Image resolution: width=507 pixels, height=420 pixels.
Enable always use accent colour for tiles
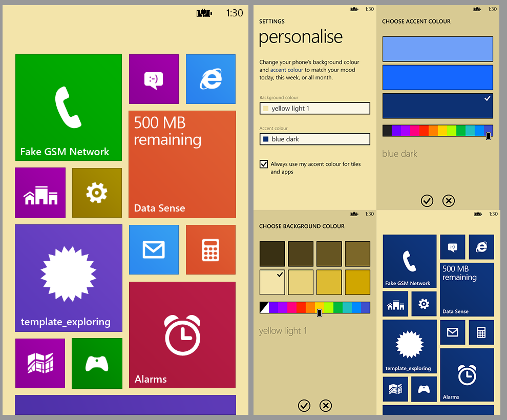(x=264, y=164)
